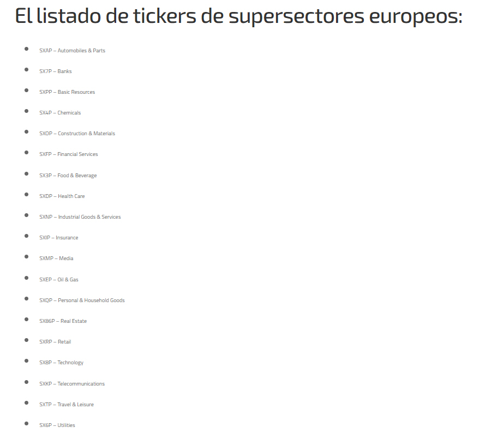Select SXFP – Financial Services entry

click(x=69, y=154)
